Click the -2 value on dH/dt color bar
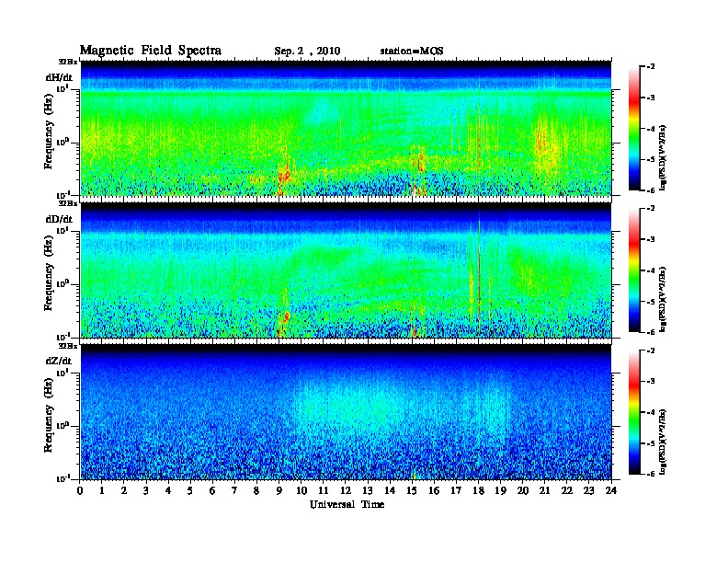This screenshot has height=563, width=728. (651, 67)
